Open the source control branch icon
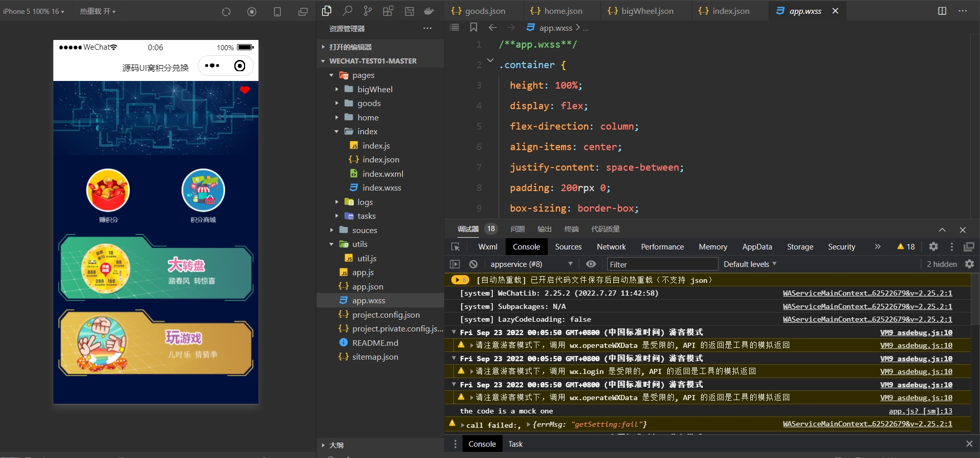 [368, 11]
